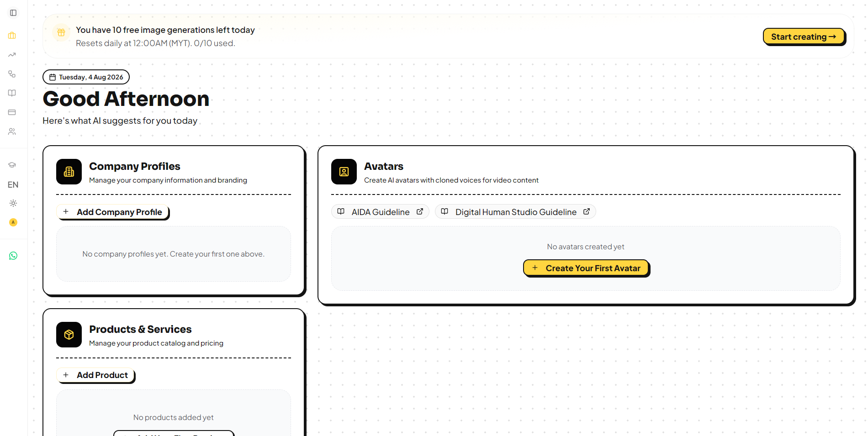Click the 'Products & Services' card title
This screenshot has width=868, height=436.
click(x=141, y=329)
